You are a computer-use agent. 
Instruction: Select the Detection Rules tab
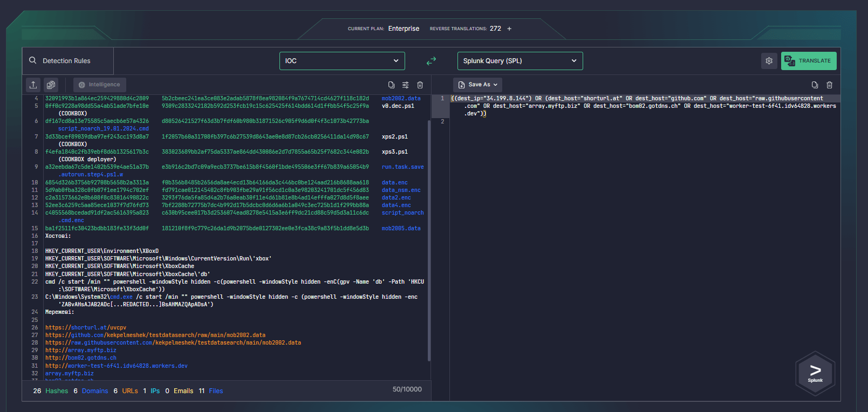[x=67, y=61]
